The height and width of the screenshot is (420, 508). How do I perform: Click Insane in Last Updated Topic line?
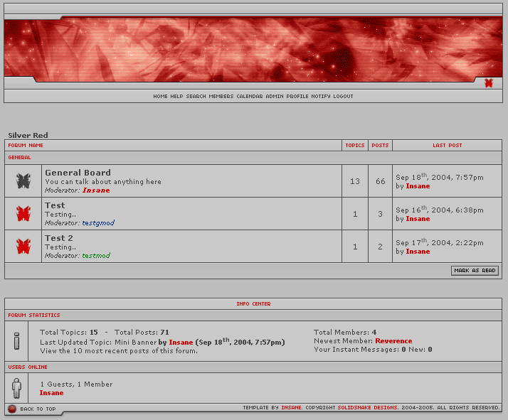pyautogui.click(x=181, y=343)
